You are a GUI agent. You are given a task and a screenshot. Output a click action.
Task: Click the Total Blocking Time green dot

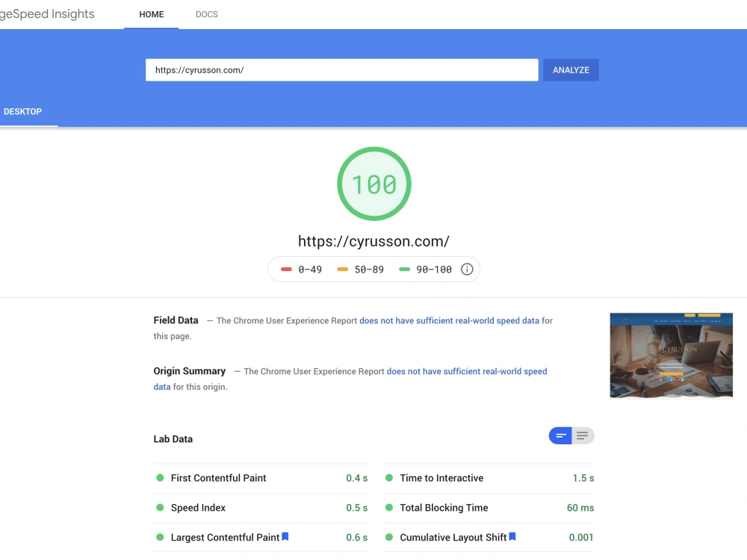click(389, 508)
